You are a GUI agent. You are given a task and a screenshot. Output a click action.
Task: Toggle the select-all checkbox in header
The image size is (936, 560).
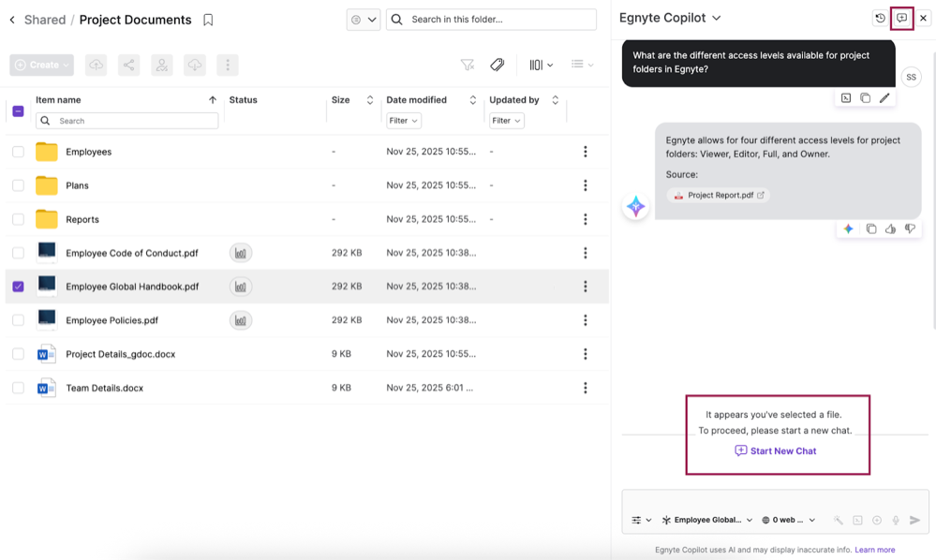point(18,111)
